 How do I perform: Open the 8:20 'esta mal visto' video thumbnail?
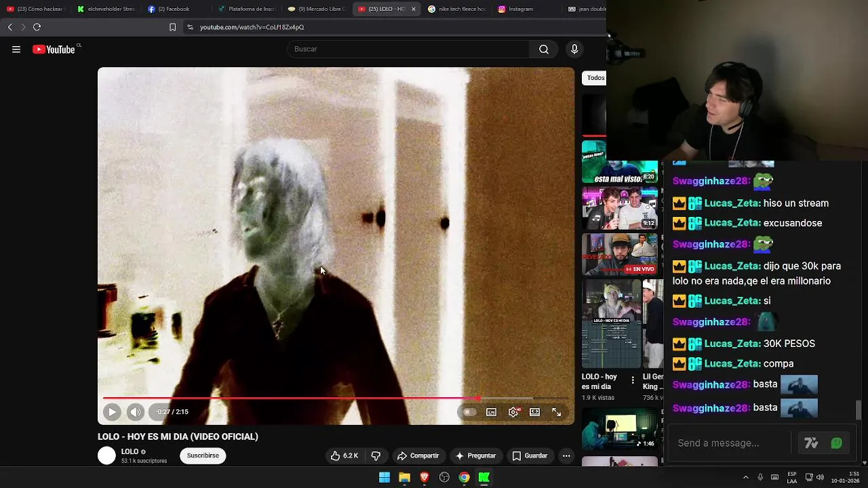pyautogui.click(x=619, y=161)
